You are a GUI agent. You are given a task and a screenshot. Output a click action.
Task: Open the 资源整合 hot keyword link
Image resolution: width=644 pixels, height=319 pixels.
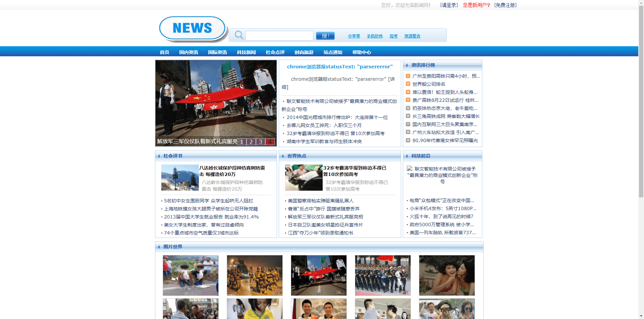click(x=412, y=36)
